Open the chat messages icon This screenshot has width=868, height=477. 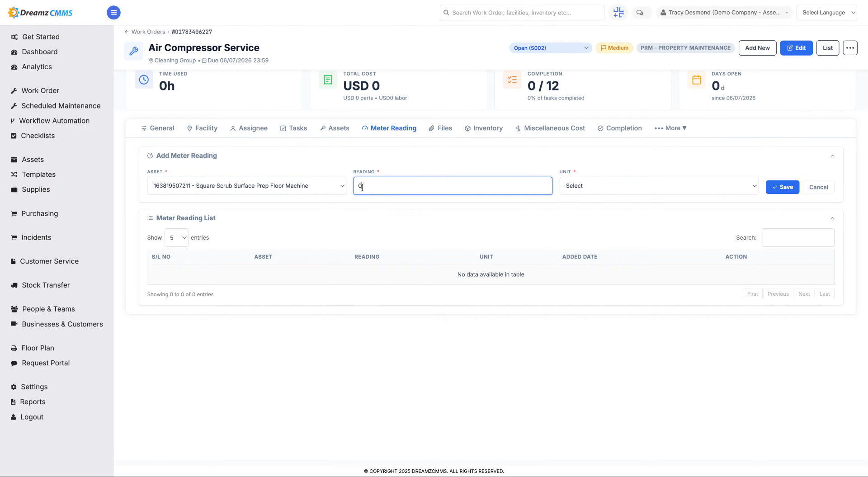click(x=640, y=13)
